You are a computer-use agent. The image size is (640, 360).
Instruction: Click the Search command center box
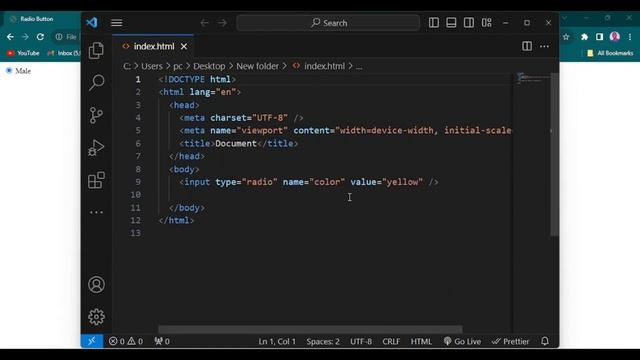tap(328, 23)
